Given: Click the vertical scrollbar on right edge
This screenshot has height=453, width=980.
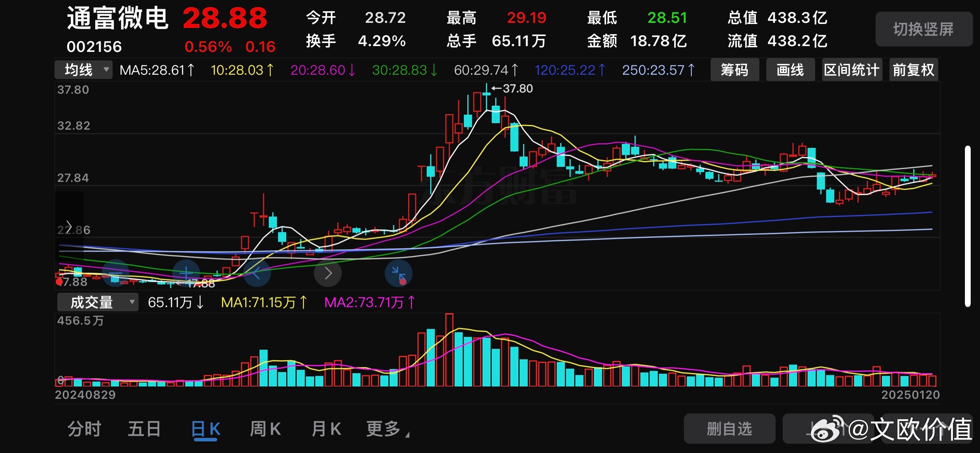Looking at the screenshot, I should [968, 226].
